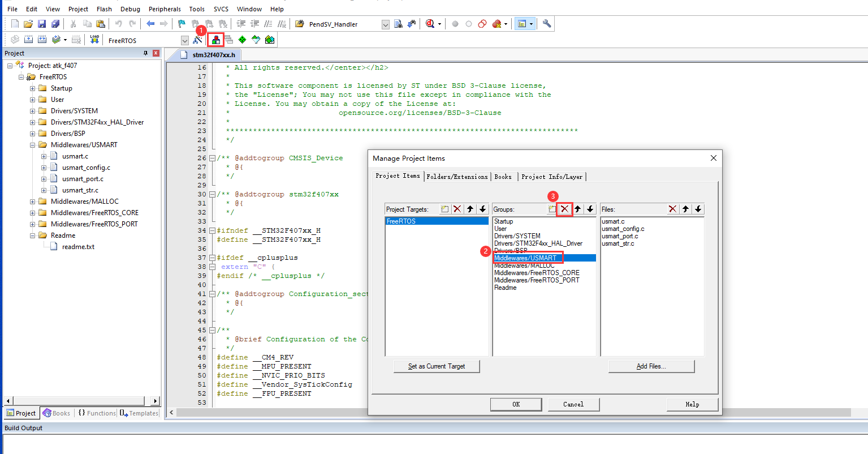Delete selected group with the red X

pyautogui.click(x=564, y=209)
